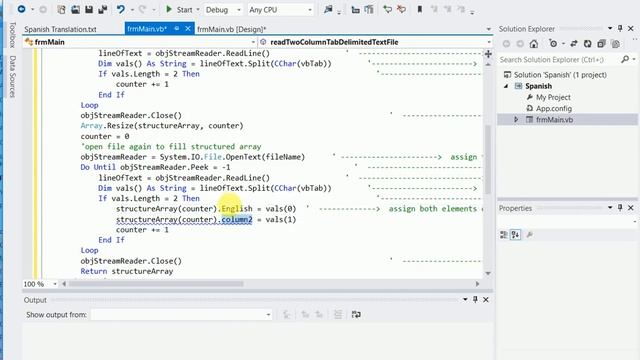Click the Solution Explorer Home icon
The height and width of the screenshot is (360, 640).
(x=533, y=44)
